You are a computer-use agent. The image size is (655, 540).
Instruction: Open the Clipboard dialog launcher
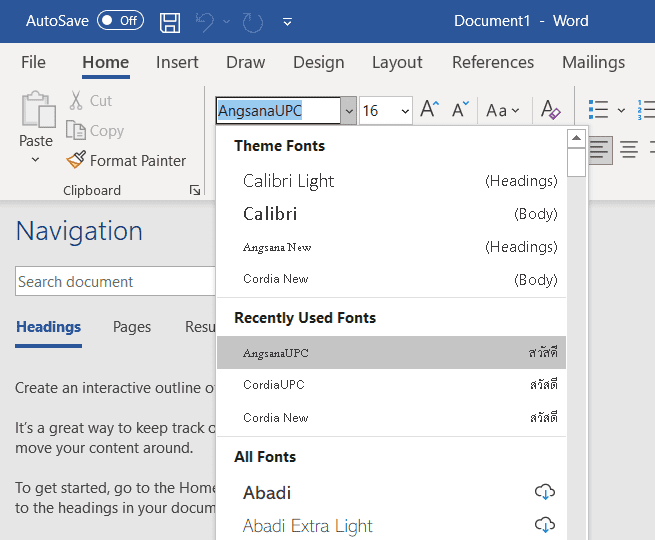[x=195, y=190]
